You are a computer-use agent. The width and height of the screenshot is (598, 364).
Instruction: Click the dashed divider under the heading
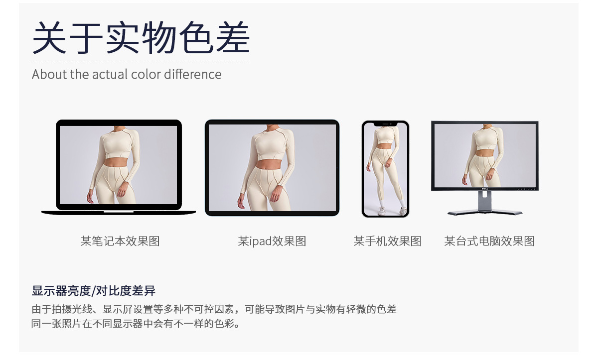(141, 60)
